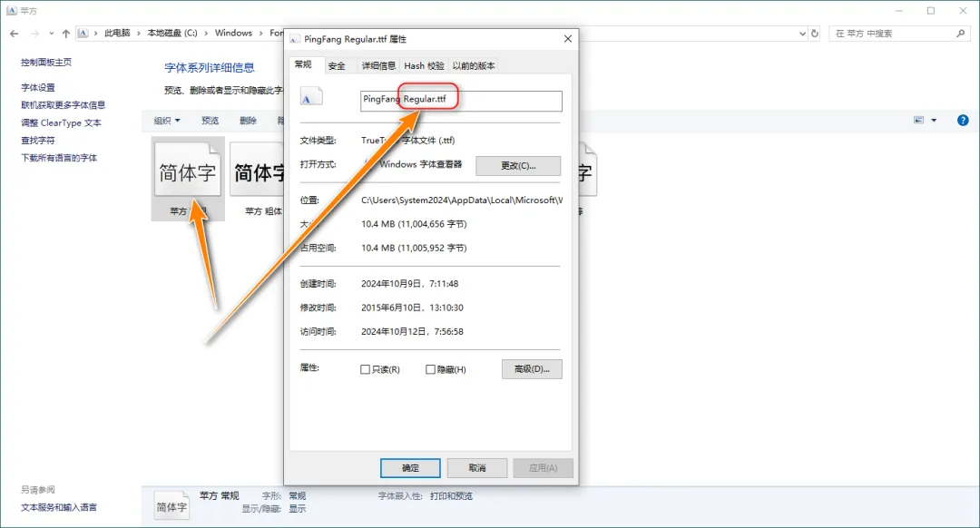The image size is (980, 528).
Task: Open the 查找字符 link
Action: point(38,141)
